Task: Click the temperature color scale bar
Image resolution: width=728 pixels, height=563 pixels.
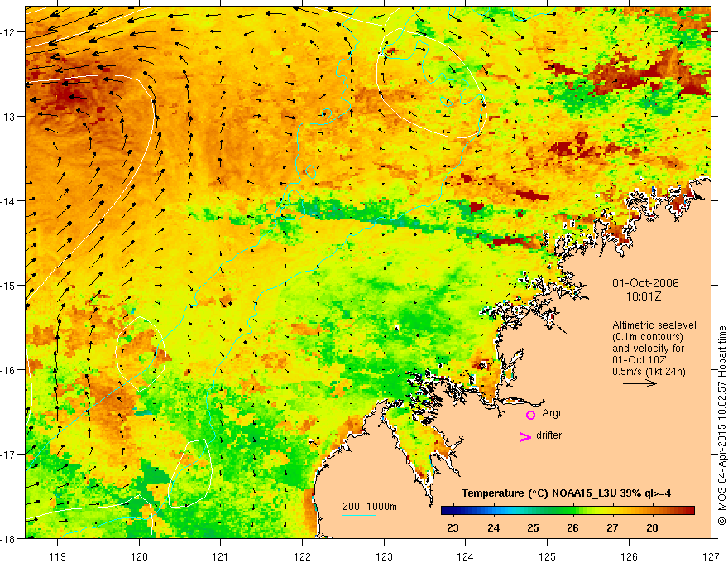Action: click(568, 511)
